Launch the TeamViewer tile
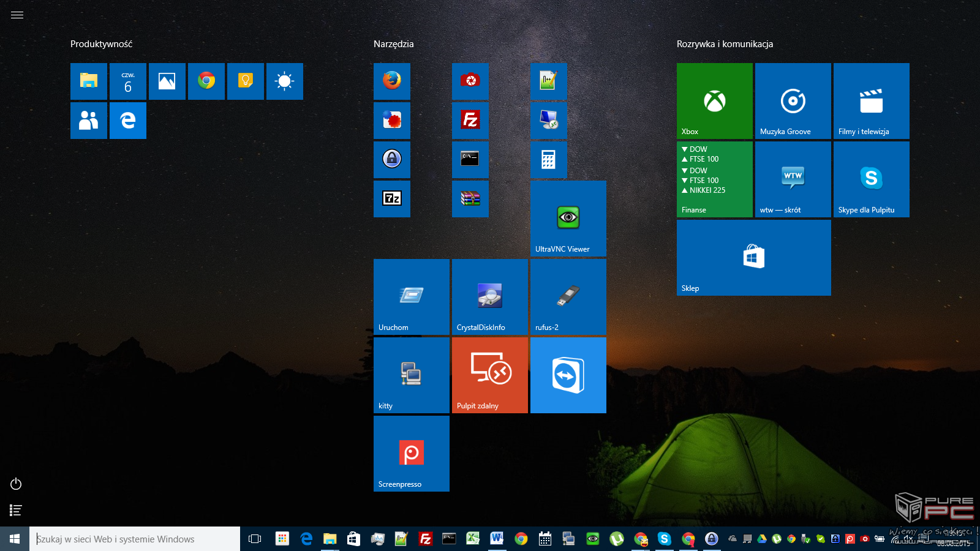980x551 pixels. click(x=568, y=375)
